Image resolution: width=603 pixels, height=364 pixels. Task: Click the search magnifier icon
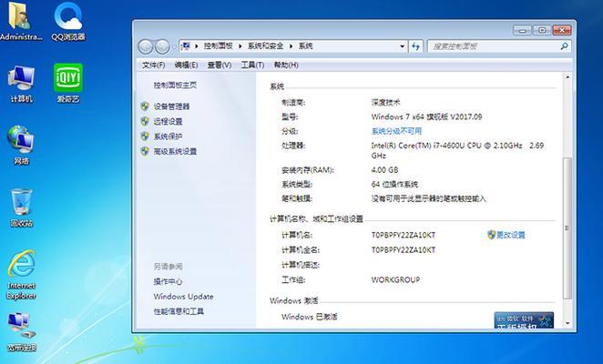click(564, 46)
